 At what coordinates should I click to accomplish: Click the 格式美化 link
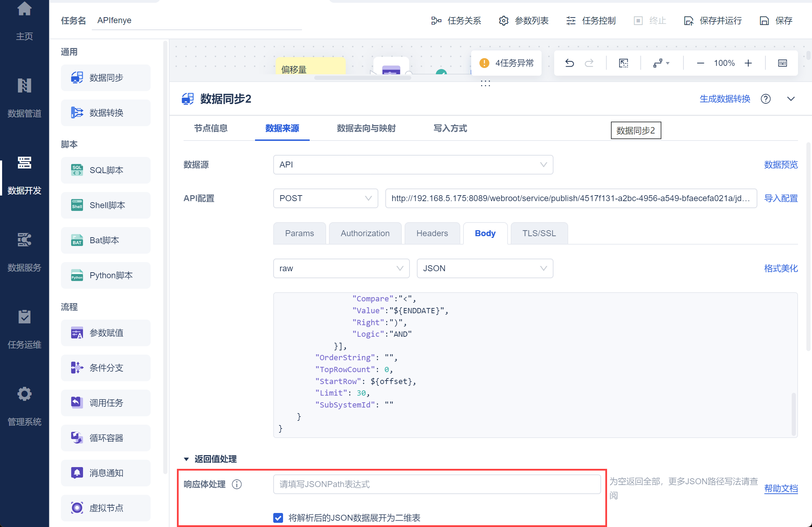pyautogui.click(x=781, y=268)
